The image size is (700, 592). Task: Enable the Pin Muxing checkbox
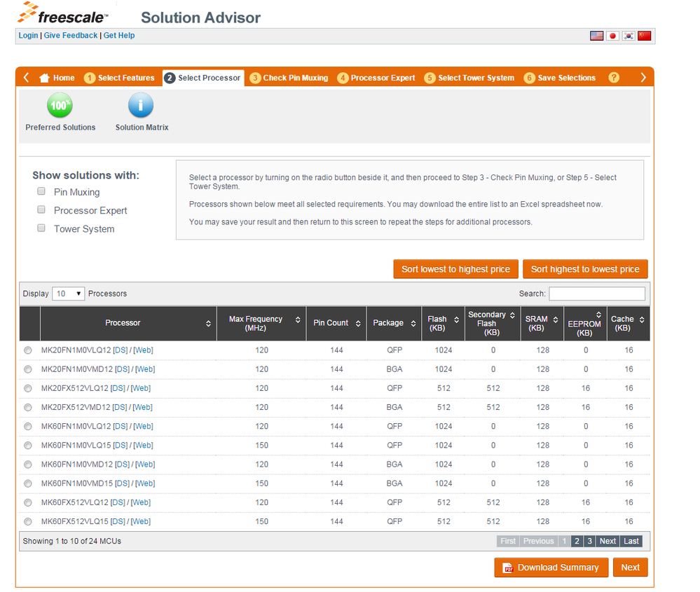coord(41,191)
